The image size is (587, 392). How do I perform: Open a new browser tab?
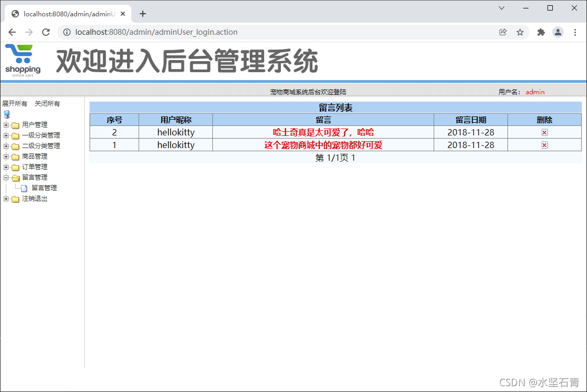point(143,14)
